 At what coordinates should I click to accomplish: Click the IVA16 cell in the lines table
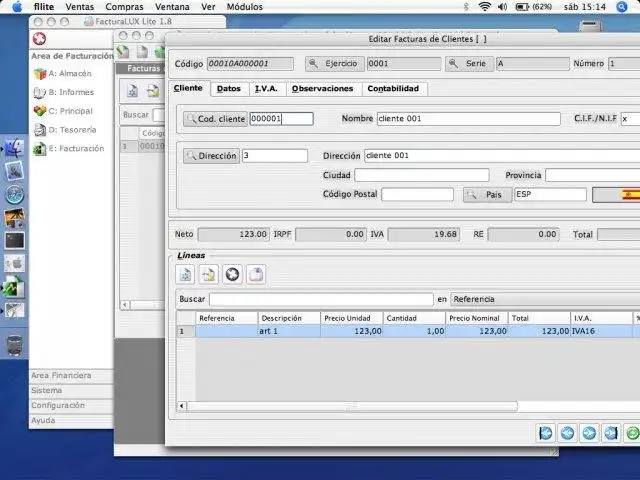click(601, 331)
